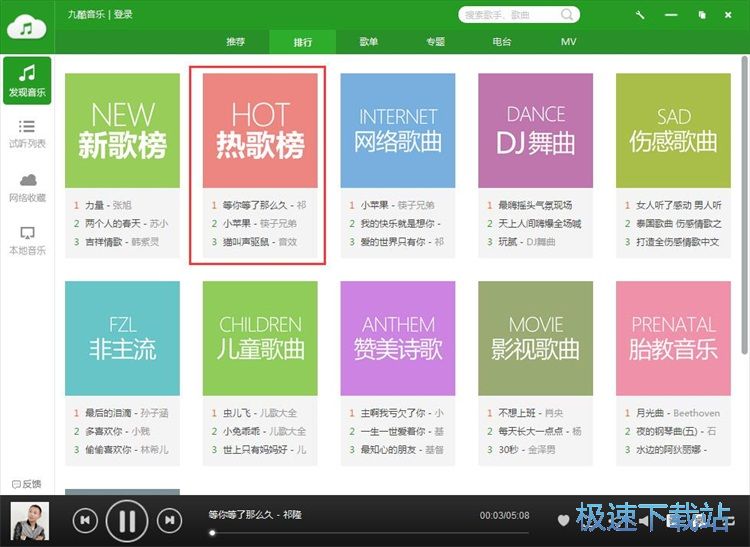The image size is (750, 547).
Task: Open 试听列表 playlist in sidebar
Action: [x=27, y=133]
